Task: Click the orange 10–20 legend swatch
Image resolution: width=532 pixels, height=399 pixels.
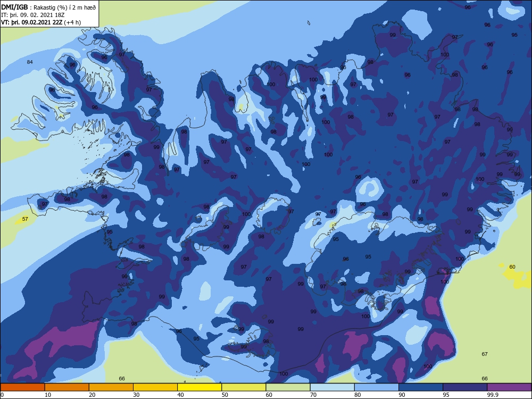Action: 67,387
